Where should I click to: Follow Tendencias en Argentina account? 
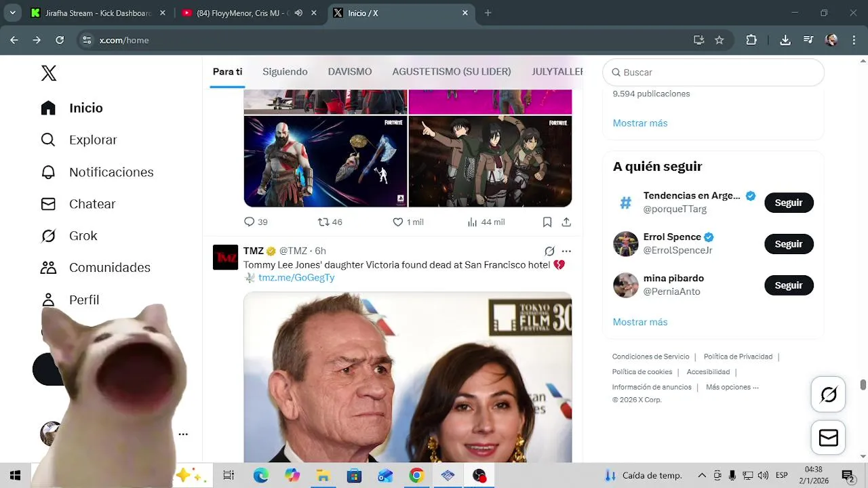pyautogui.click(x=789, y=203)
